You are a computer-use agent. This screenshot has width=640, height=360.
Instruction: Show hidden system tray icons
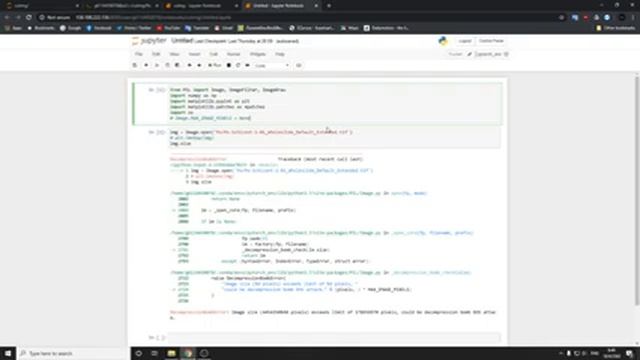click(x=560, y=353)
